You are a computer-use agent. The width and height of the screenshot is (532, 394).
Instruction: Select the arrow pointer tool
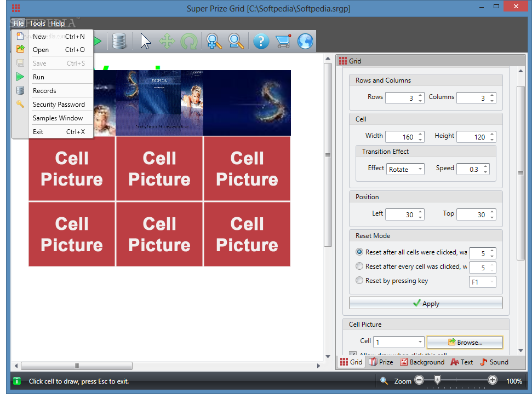[x=146, y=42]
